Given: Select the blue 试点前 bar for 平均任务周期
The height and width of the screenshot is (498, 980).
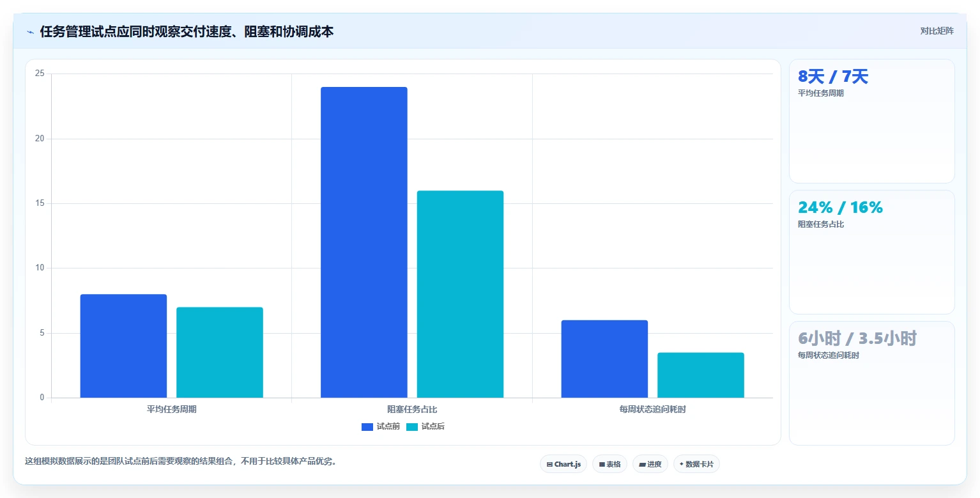Looking at the screenshot, I should coord(123,346).
